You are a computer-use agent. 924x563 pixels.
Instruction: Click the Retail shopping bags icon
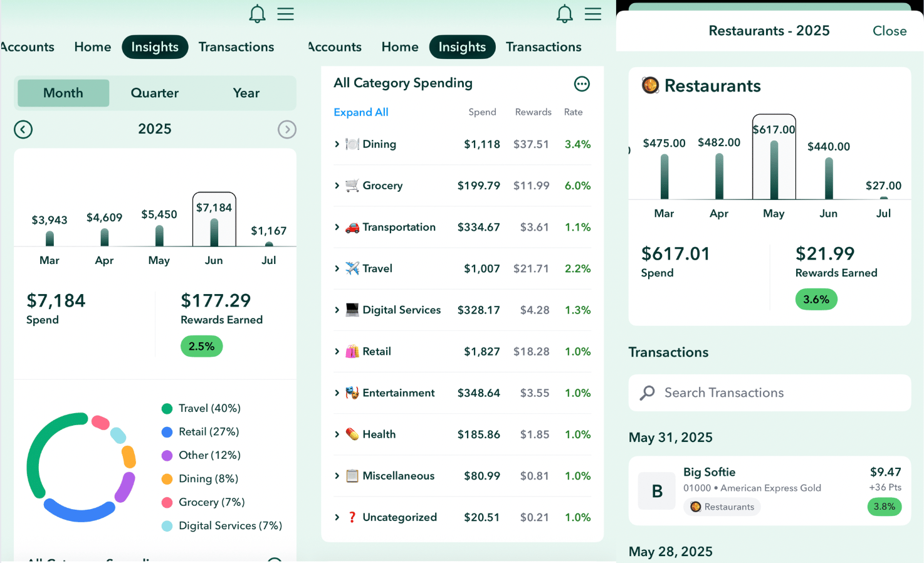coord(352,351)
